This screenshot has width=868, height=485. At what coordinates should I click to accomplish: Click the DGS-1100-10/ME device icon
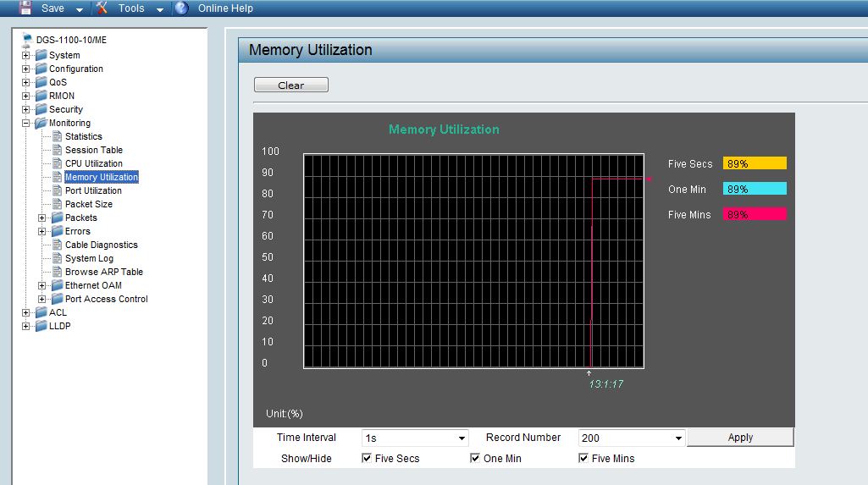coord(27,40)
